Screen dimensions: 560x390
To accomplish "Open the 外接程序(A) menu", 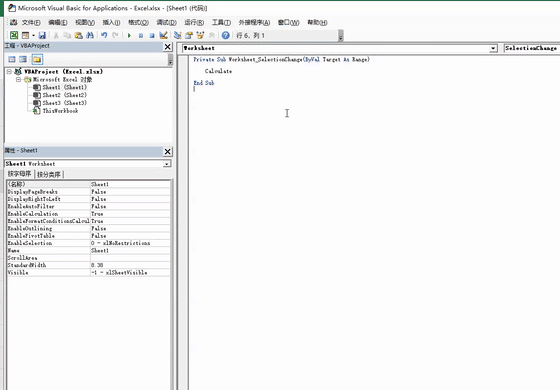I will [254, 22].
